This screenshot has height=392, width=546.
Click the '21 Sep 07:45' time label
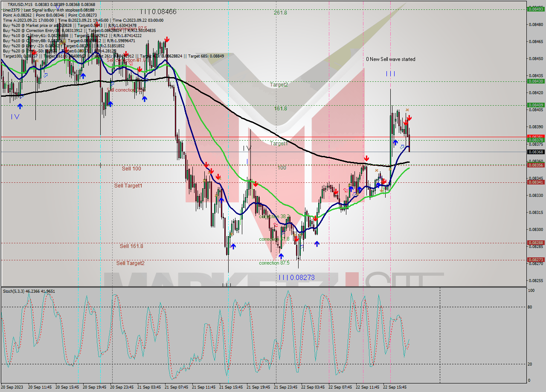177,387
